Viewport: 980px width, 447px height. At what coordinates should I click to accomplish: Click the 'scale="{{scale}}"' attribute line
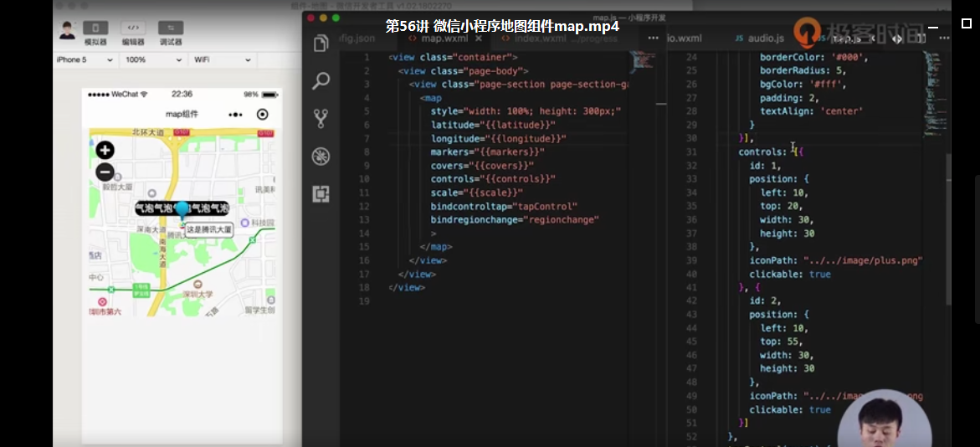click(477, 193)
